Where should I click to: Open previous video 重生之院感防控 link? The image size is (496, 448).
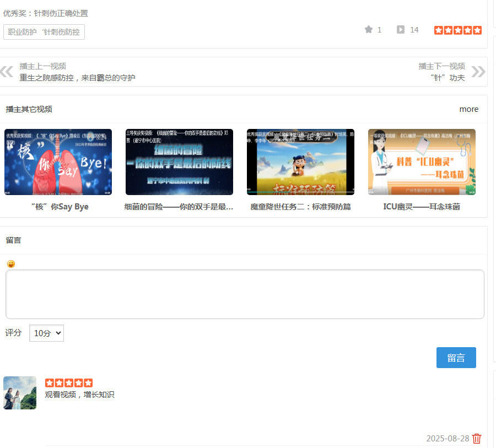point(77,78)
